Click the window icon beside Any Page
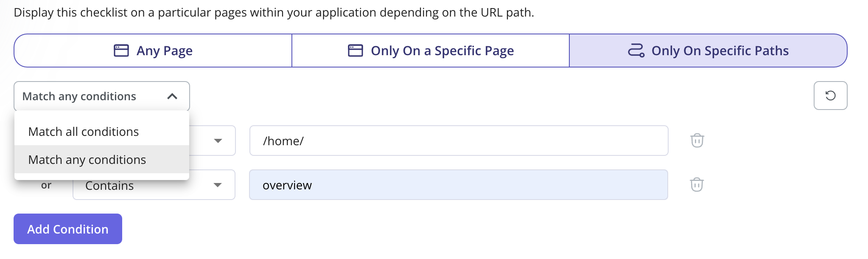 [x=121, y=51]
